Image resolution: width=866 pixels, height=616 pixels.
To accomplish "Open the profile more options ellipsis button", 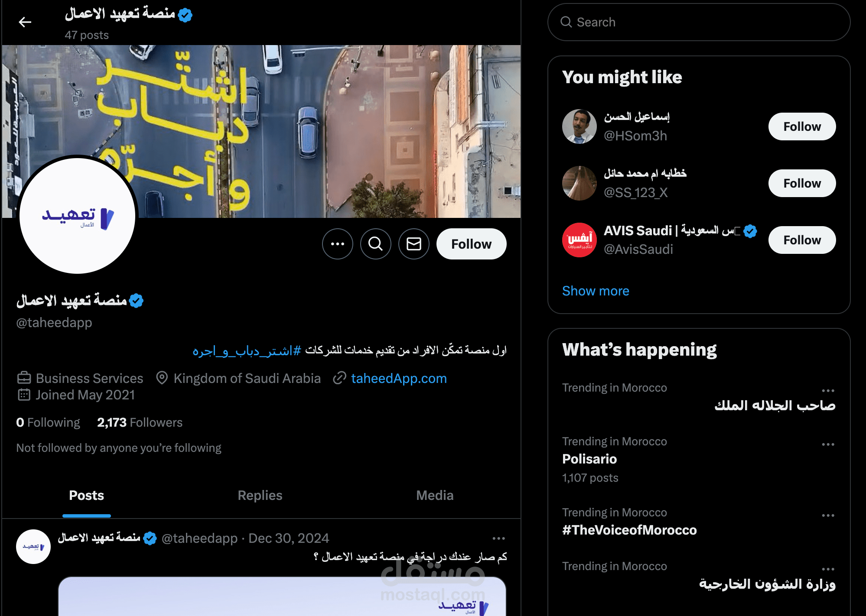I will (x=338, y=244).
